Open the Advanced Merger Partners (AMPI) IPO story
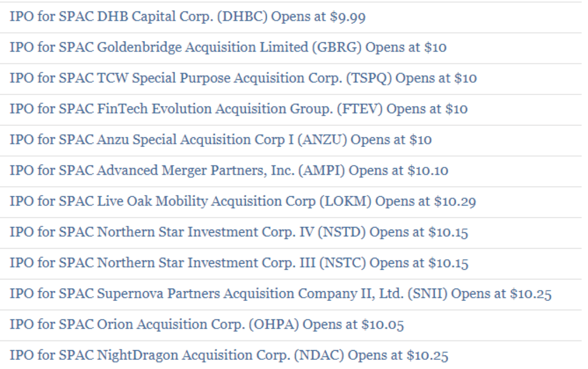 (x=229, y=171)
